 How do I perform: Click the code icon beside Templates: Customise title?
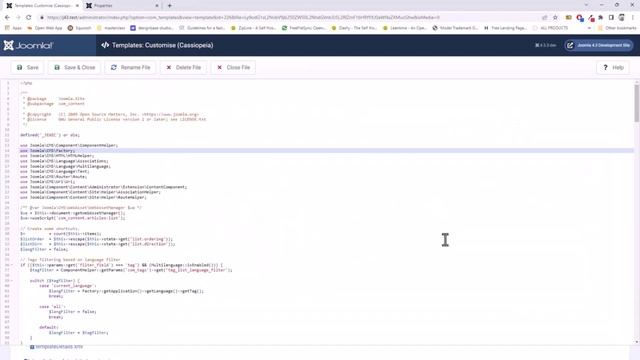coord(105,45)
